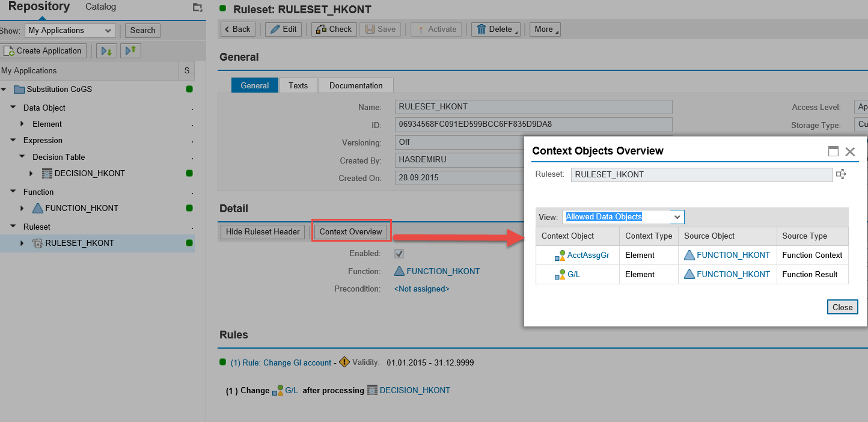Click the Name input field
868x422 pixels.
(x=533, y=107)
